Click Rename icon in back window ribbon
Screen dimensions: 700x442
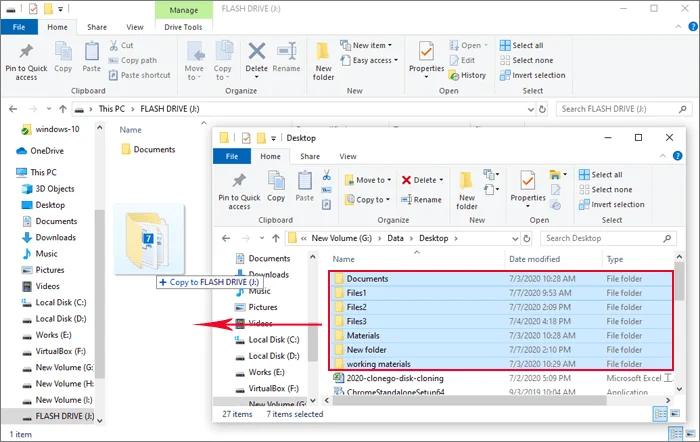click(287, 58)
